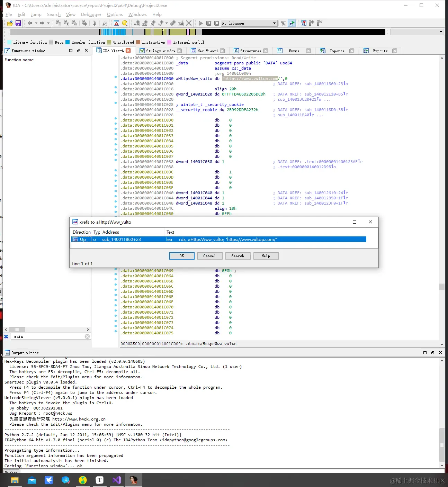Screen dimensions: 448x487
Task: Open the File menu
Action: pos(9,15)
